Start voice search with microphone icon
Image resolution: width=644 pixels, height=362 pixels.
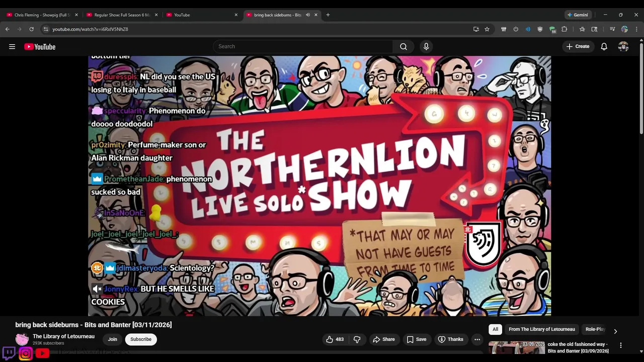[x=426, y=46]
